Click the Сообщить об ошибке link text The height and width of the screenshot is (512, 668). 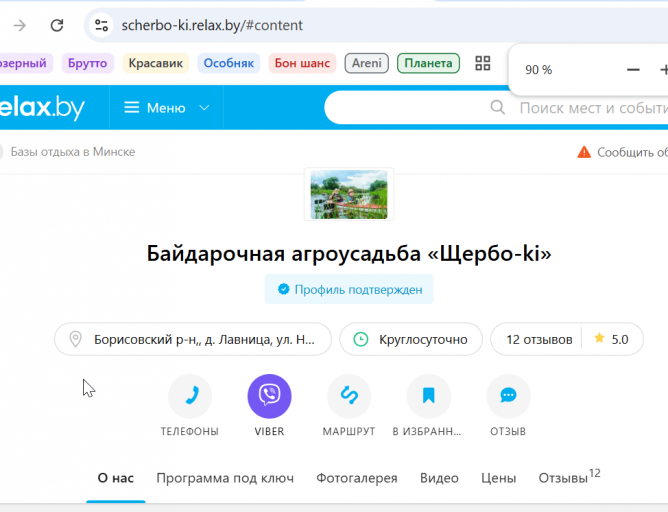point(632,152)
